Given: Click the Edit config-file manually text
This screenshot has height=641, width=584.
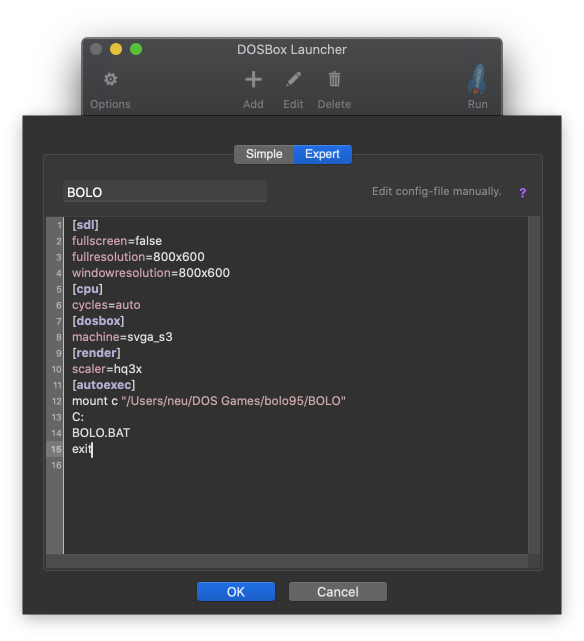Looking at the screenshot, I should pos(436,191).
